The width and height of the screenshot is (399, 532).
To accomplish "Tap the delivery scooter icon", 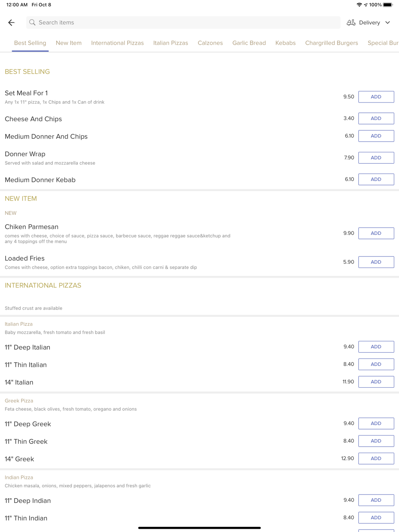I will click(x=351, y=23).
